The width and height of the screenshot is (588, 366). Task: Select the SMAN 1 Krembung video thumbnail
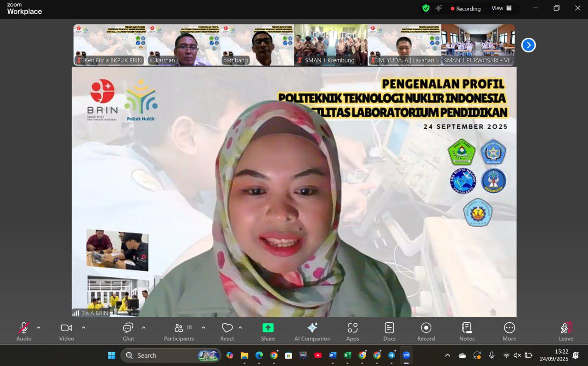pos(331,45)
